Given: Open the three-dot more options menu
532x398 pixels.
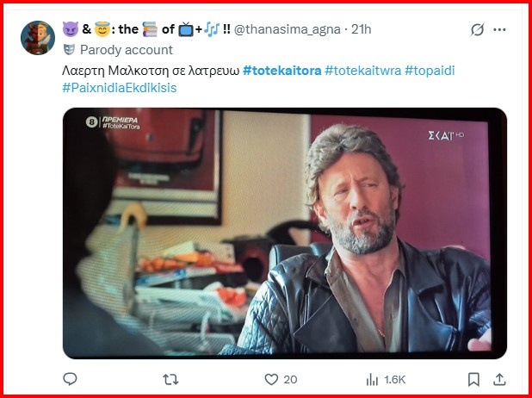Looking at the screenshot, I should (x=504, y=30).
